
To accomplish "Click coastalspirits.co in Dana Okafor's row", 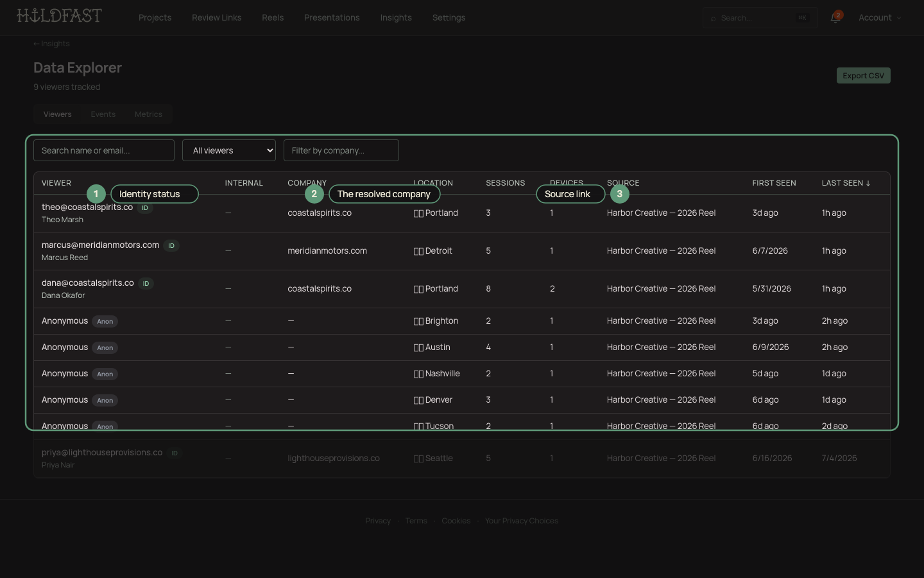I will click(x=320, y=288).
